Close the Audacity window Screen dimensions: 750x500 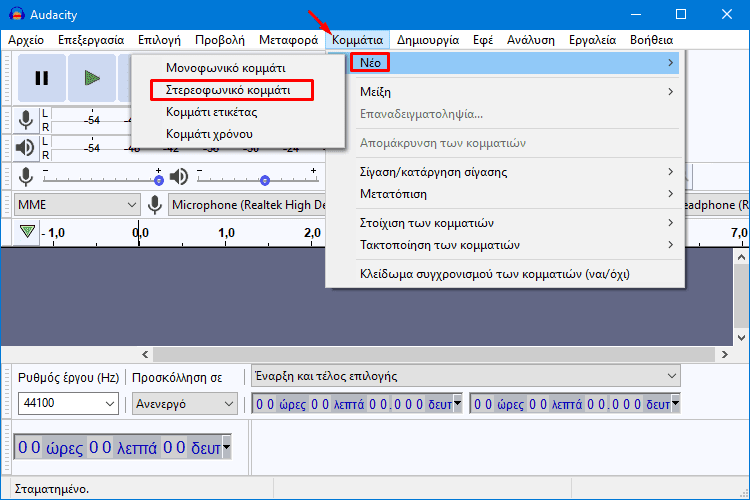[727, 14]
